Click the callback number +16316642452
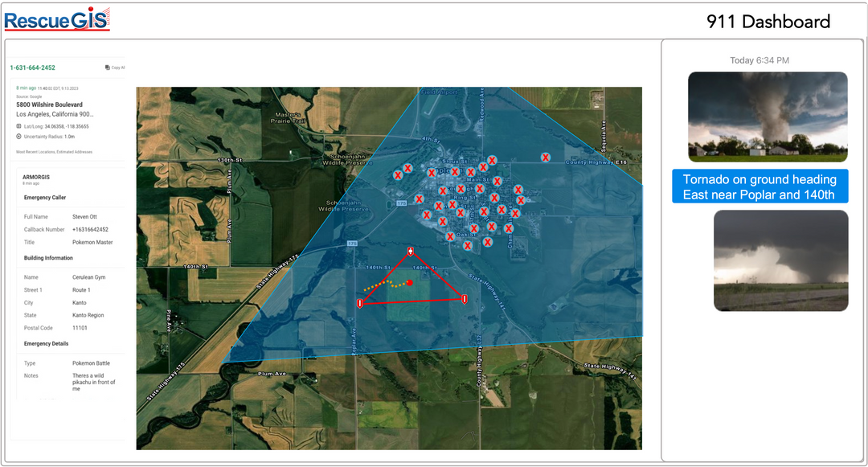Image resolution: width=868 pixels, height=467 pixels. (x=90, y=229)
